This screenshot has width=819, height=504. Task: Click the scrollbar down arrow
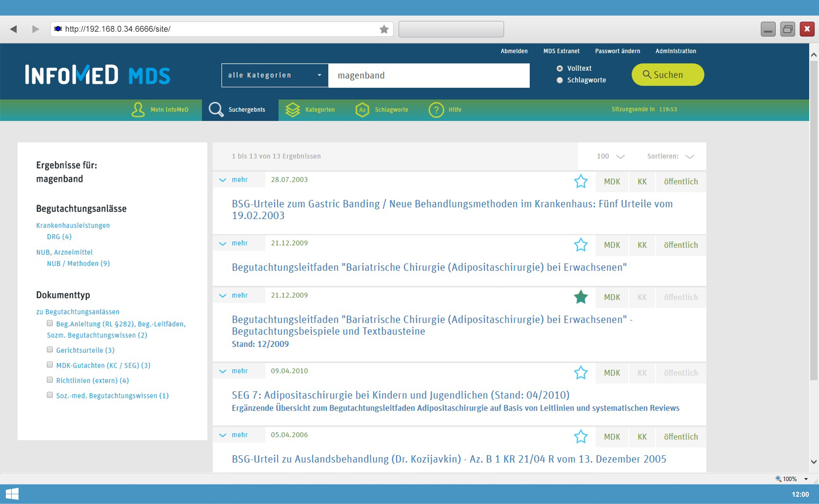point(814,462)
